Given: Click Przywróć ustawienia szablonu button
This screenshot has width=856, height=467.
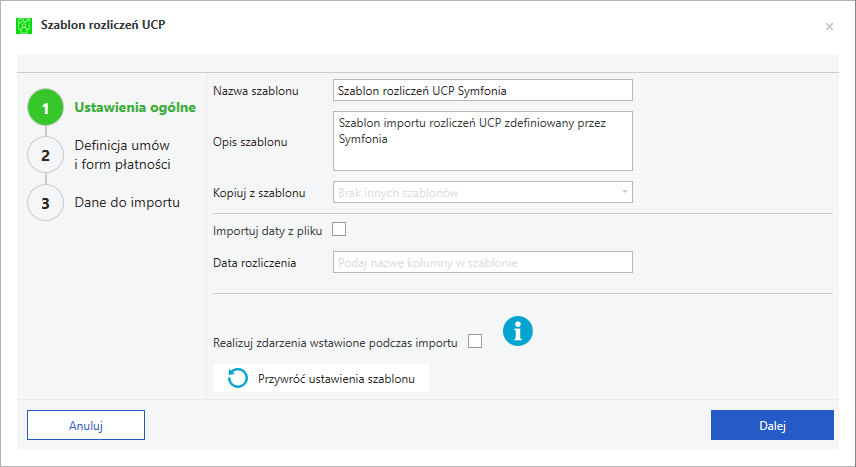Looking at the screenshot, I should 321,378.
